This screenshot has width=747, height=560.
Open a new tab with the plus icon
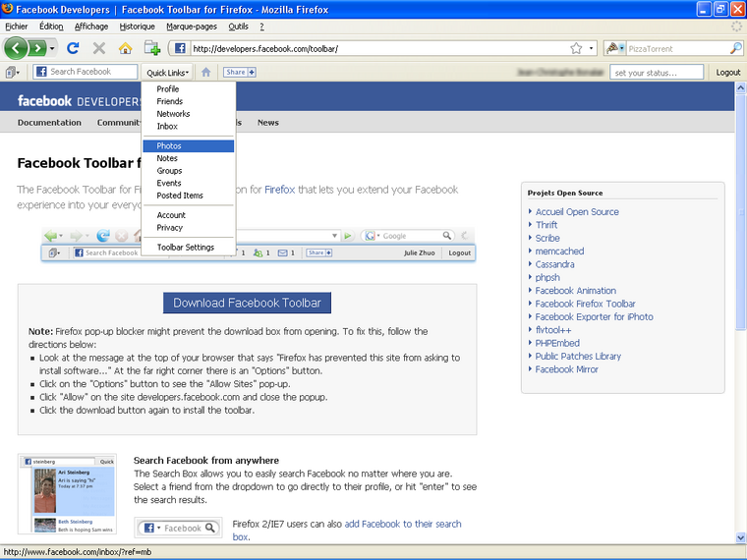coord(152,48)
